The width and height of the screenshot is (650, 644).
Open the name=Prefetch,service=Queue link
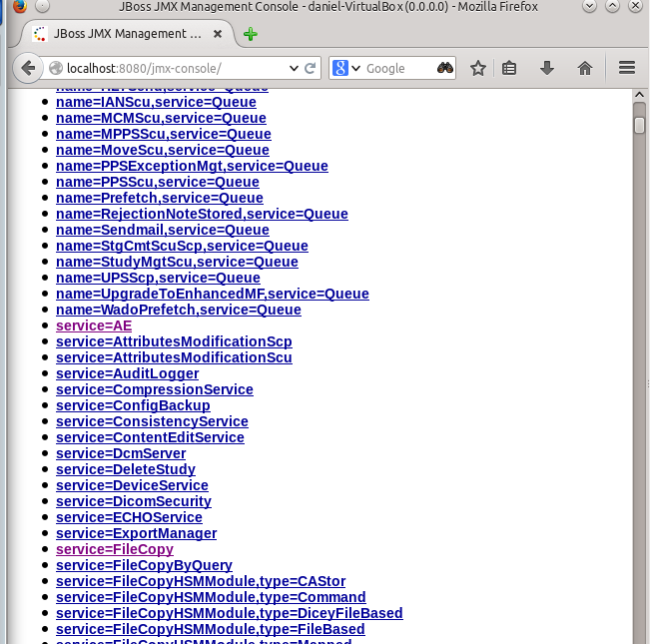160,198
